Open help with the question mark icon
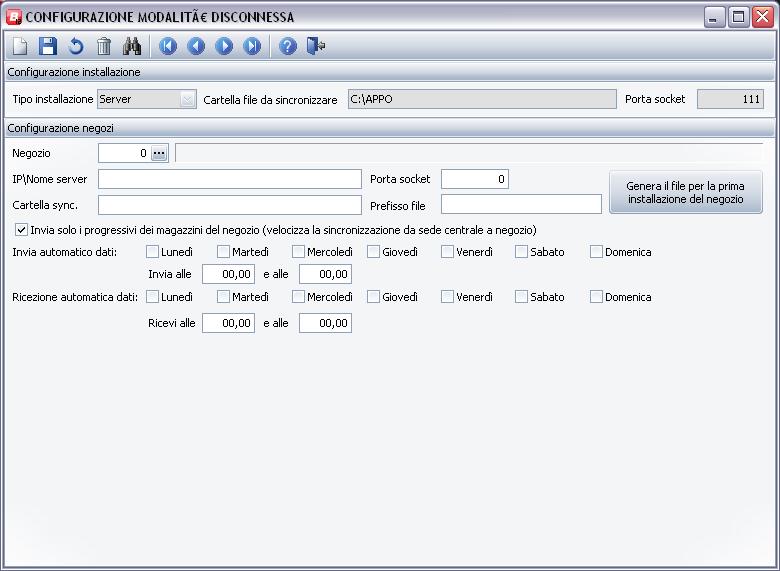 [x=288, y=46]
